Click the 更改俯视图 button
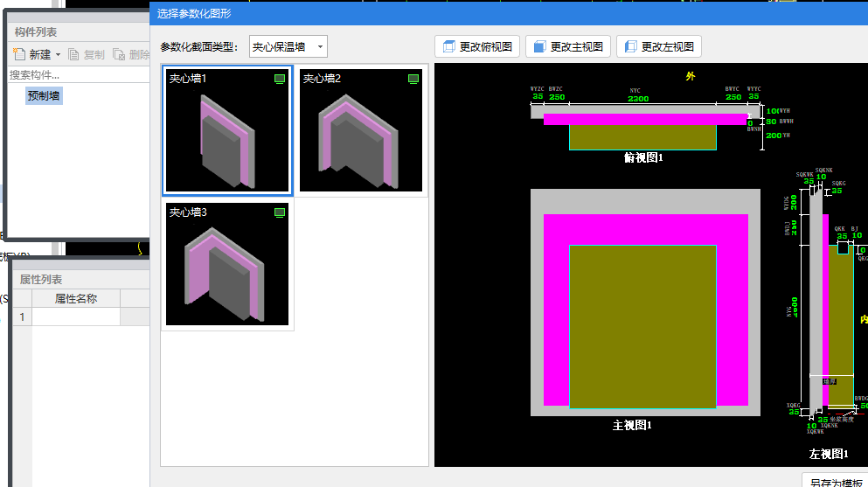This screenshot has width=868, height=487. (x=477, y=46)
